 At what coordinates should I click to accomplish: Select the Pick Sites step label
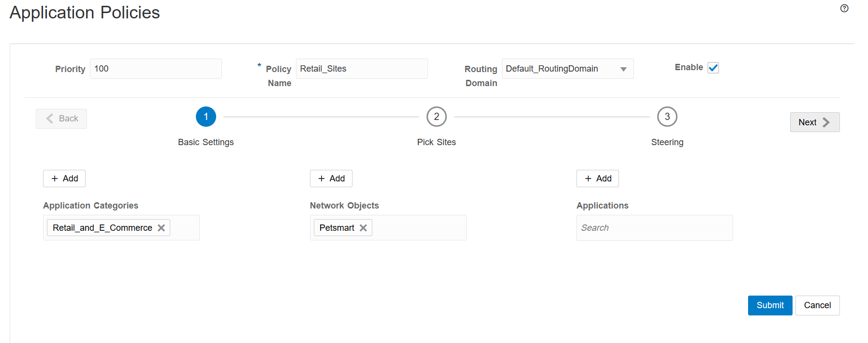tap(436, 142)
